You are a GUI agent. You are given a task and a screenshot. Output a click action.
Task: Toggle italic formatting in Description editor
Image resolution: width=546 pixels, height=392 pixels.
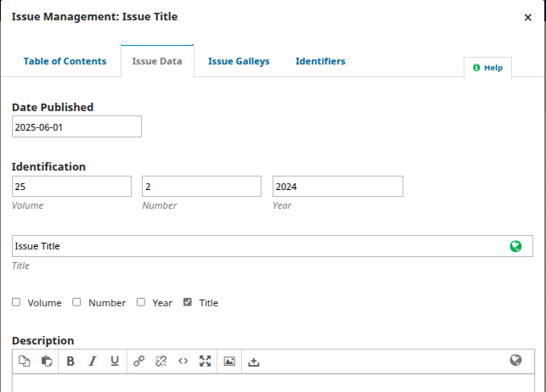pos(93,361)
